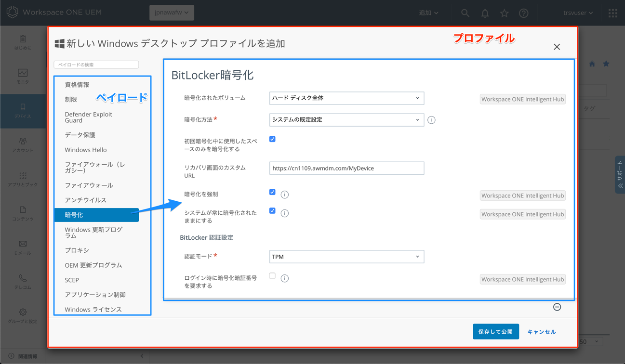This screenshot has height=364, width=625.
Task: Click info icon for システムが常に暗号化
Action: pos(285,213)
